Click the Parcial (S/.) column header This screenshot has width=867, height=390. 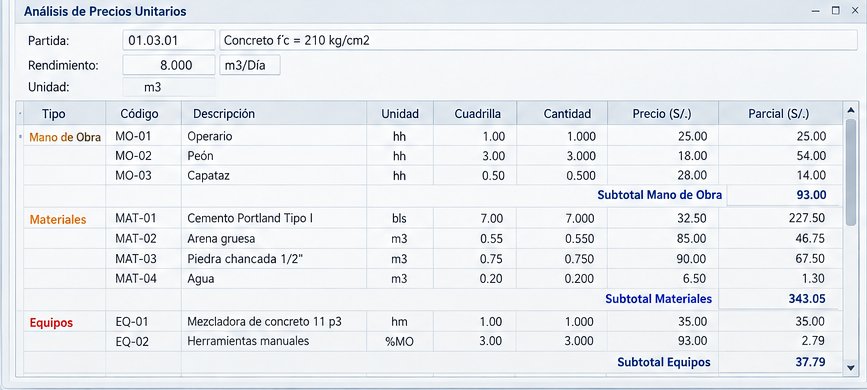[780, 114]
